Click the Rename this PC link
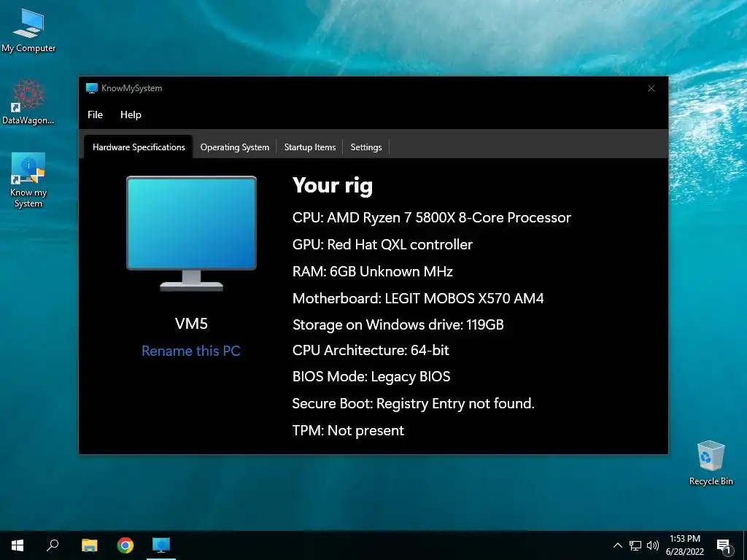The height and width of the screenshot is (560, 747). 191,351
